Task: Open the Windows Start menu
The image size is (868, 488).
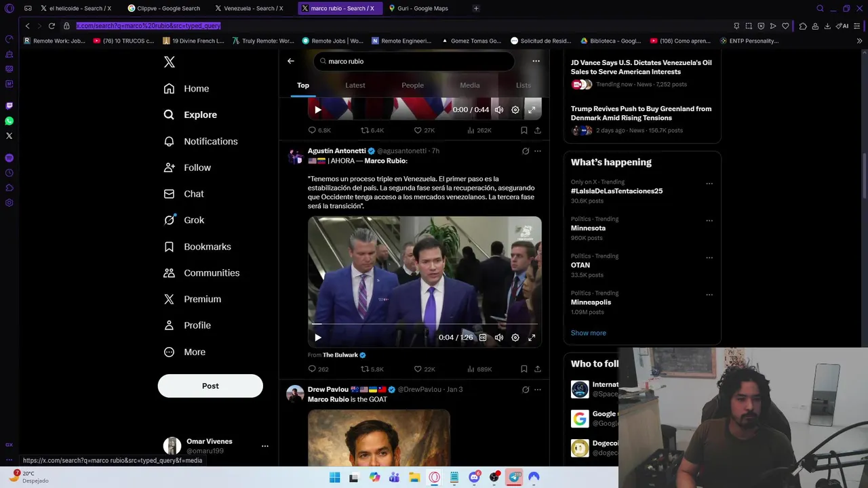Action: [x=334, y=477]
